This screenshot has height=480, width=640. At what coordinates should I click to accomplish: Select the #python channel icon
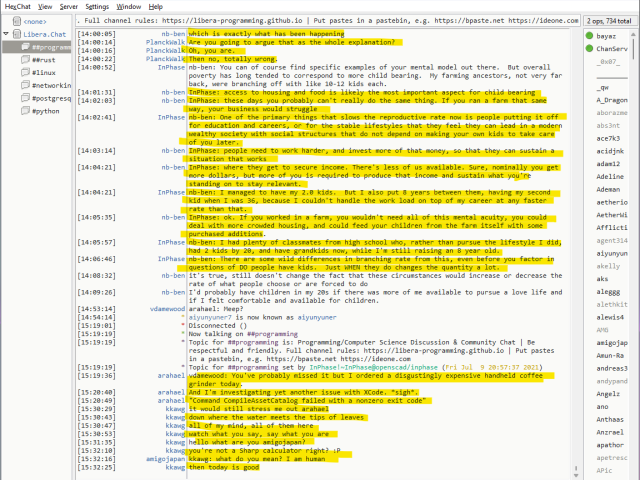pyautogui.click(x=25, y=112)
